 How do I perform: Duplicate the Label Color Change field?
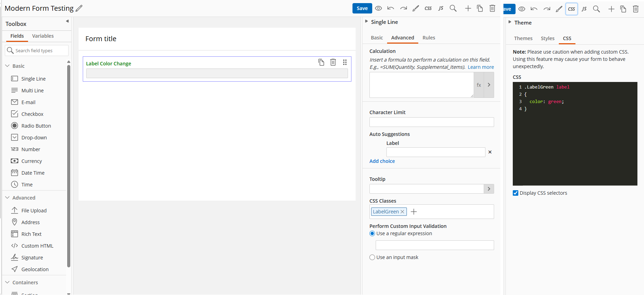(321, 62)
